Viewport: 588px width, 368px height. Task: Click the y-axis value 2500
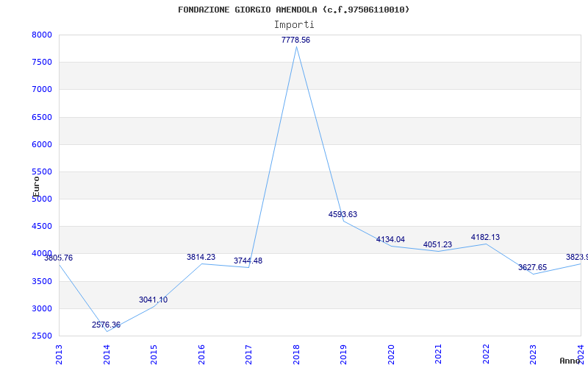[42, 336]
